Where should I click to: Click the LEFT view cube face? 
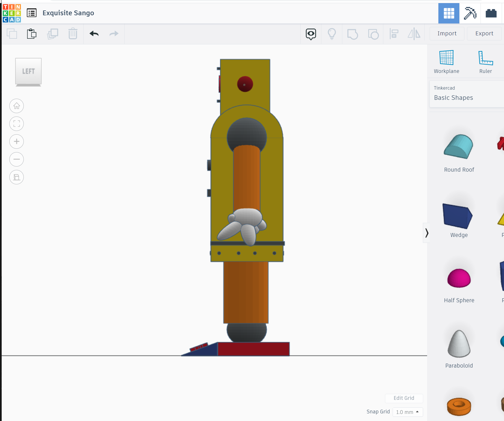point(29,71)
